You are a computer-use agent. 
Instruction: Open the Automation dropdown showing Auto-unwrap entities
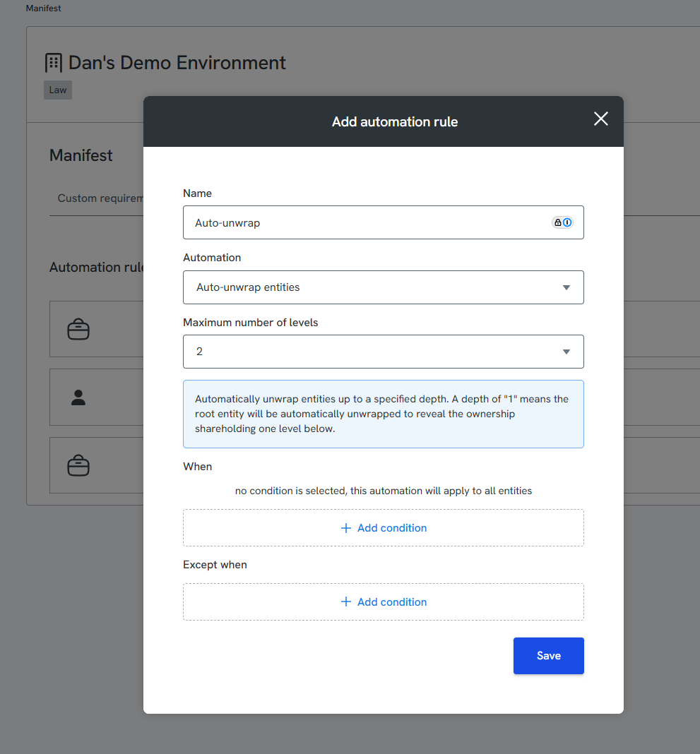pos(383,287)
